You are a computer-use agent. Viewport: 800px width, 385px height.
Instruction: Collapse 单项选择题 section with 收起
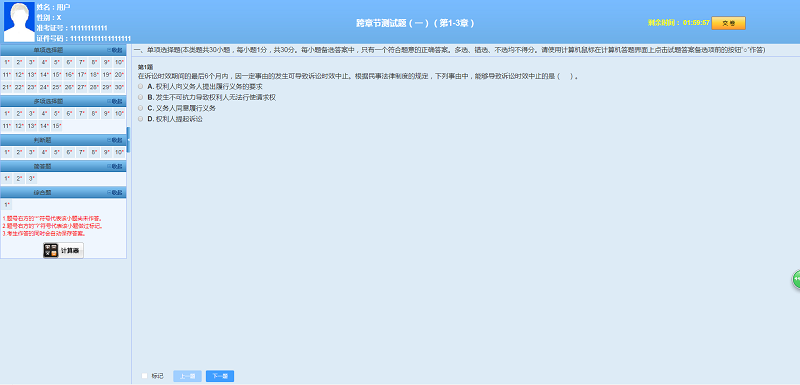[115, 50]
